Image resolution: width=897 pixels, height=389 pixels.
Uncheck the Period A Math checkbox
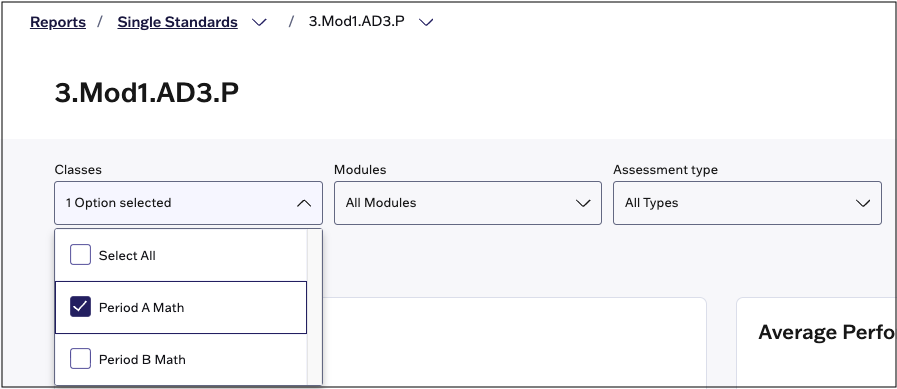click(x=81, y=307)
